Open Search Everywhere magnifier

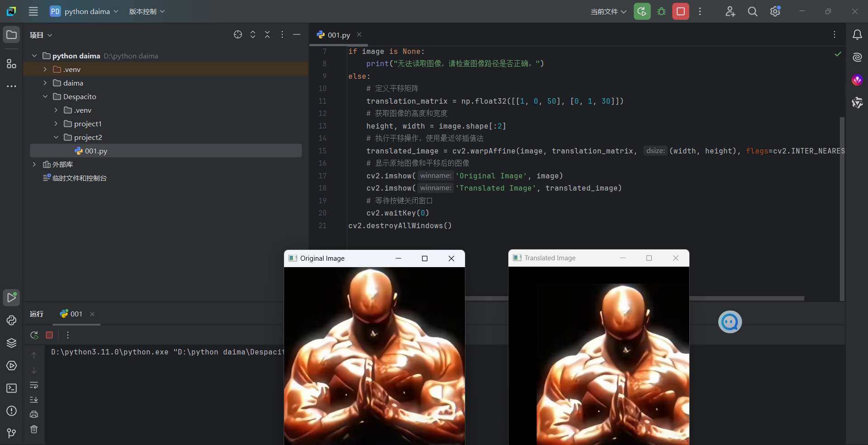752,11
